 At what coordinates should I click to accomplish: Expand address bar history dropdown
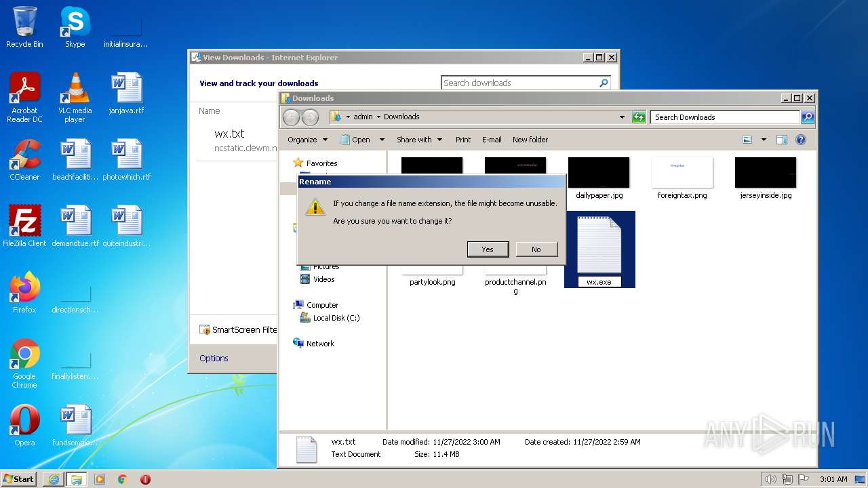[622, 117]
